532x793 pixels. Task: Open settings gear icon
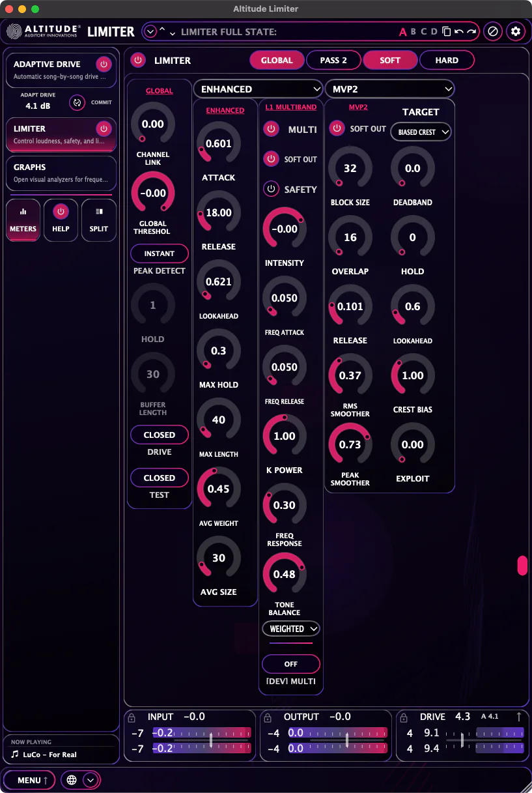click(x=516, y=31)
